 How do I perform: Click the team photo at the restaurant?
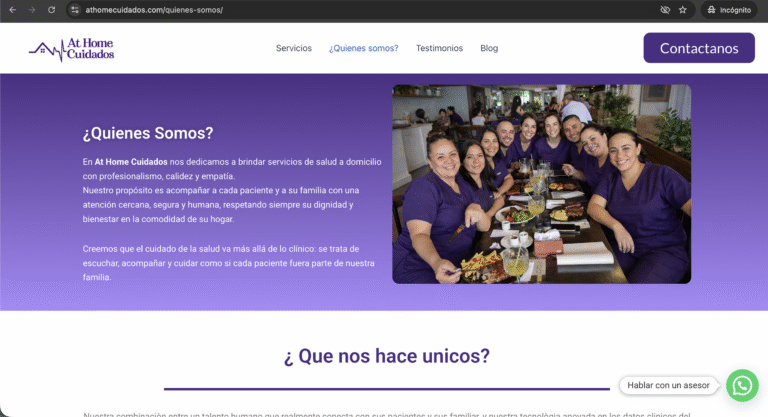point(542,184)
